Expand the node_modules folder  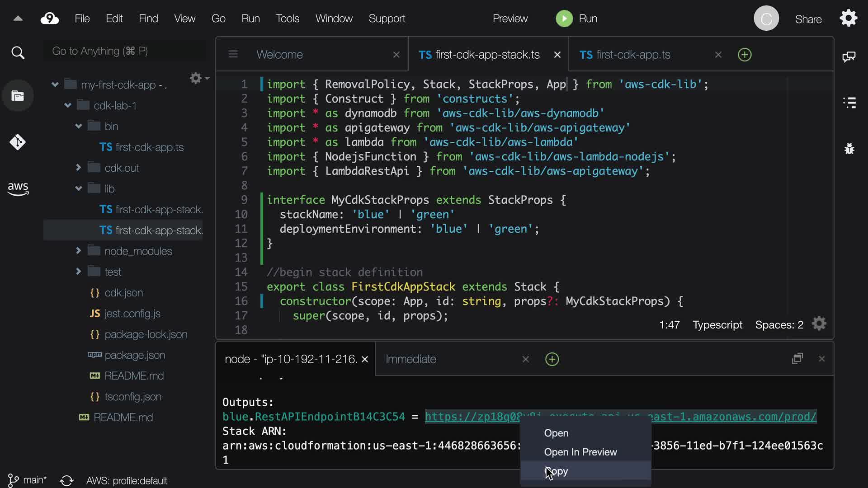tap(78, 250)
